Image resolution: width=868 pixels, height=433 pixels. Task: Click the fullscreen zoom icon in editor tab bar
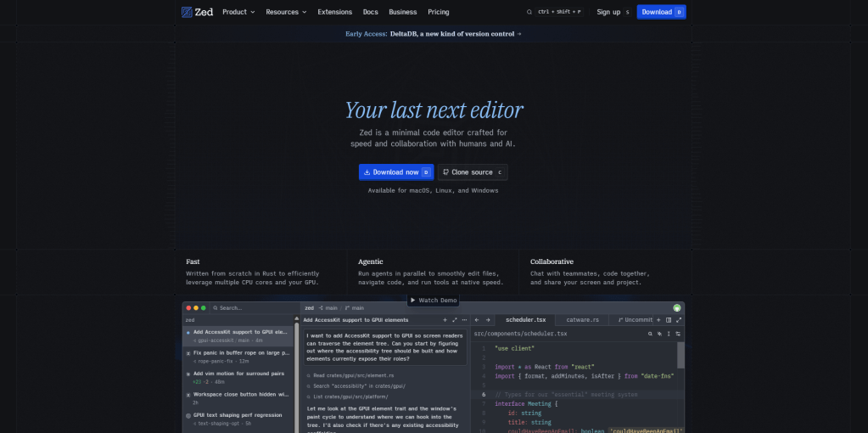coord(679,320)
